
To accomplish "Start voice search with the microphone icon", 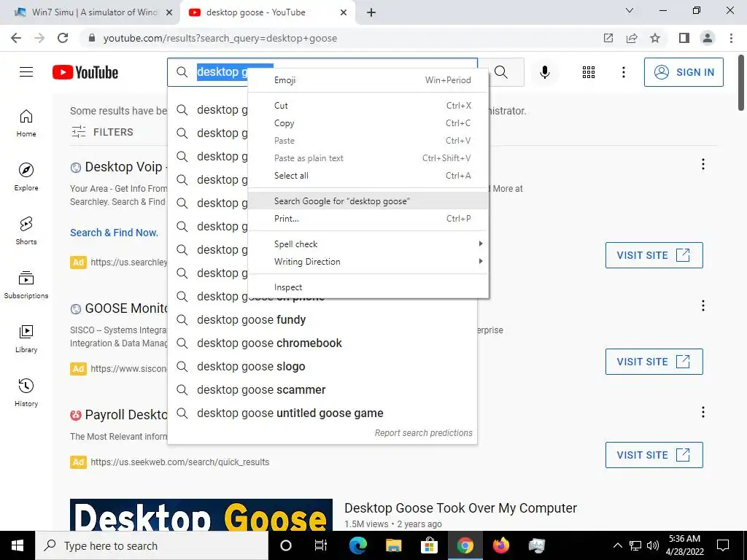I will click(x=544, y=72).
